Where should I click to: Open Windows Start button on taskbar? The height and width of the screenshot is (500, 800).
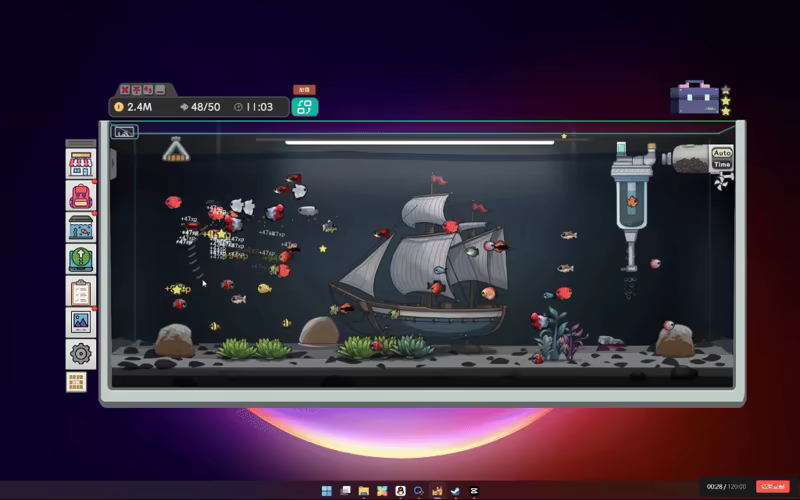(326, 490)
